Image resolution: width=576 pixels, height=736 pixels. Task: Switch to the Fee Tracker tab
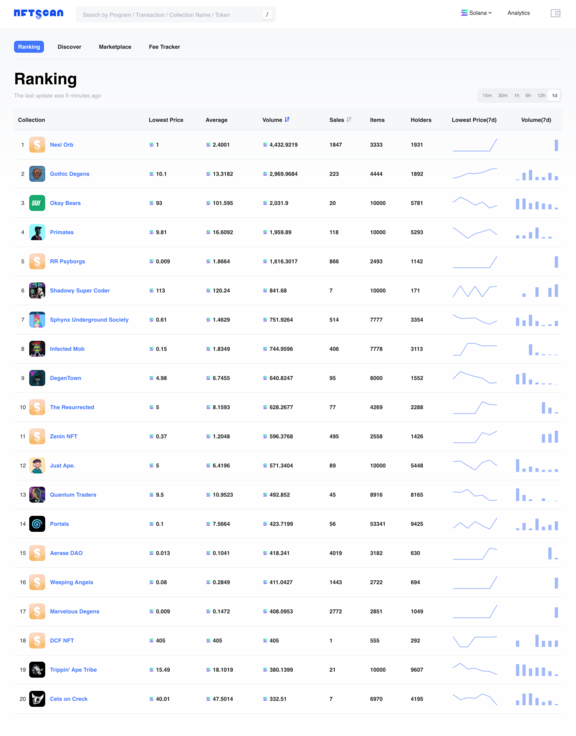coord(164,47)
